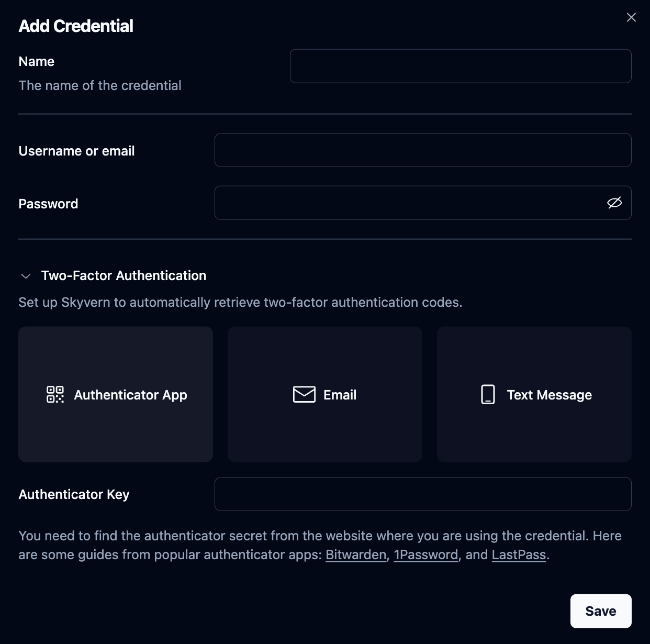Open the 1Password guide link
This screenshot has width=650, height=644.
click(425, 554)
